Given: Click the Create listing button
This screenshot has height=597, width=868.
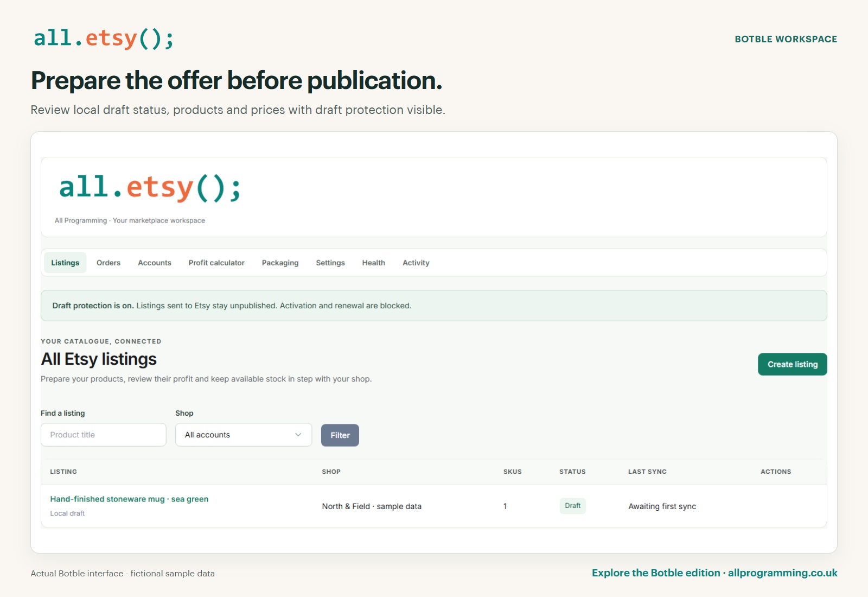Looking at the screenshot, I should [x=792, y=364].
